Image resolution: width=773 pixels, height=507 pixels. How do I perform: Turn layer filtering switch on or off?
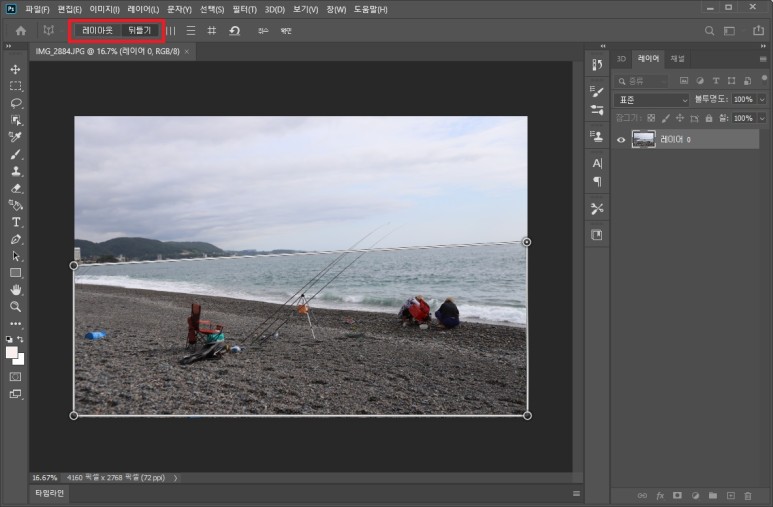pos(764,78)
